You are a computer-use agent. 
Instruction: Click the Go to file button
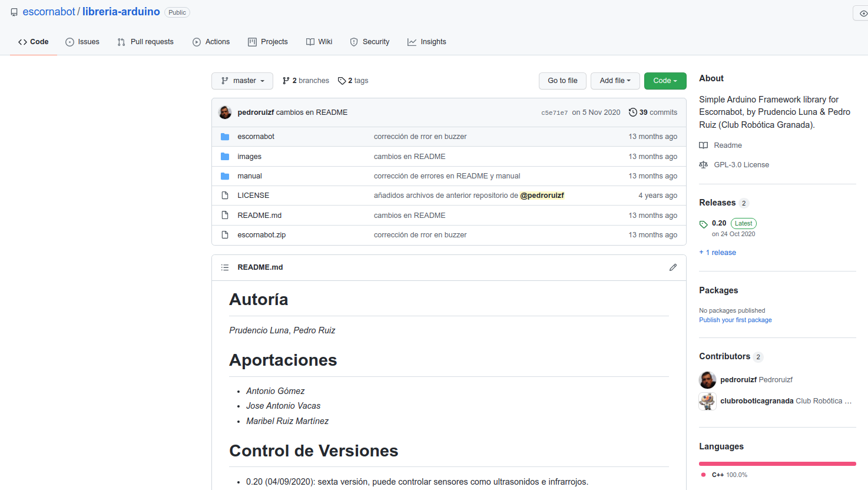click(562, 81)
